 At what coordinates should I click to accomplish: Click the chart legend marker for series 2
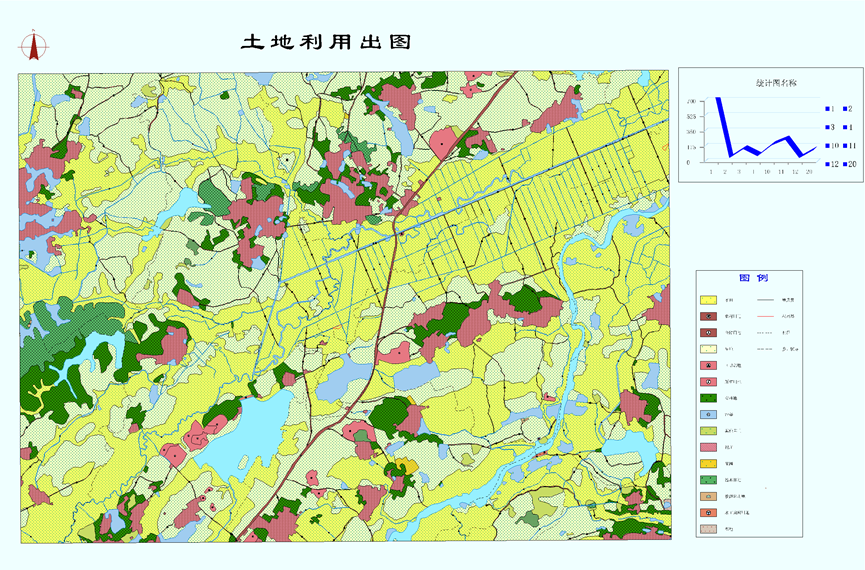(845, 109)
